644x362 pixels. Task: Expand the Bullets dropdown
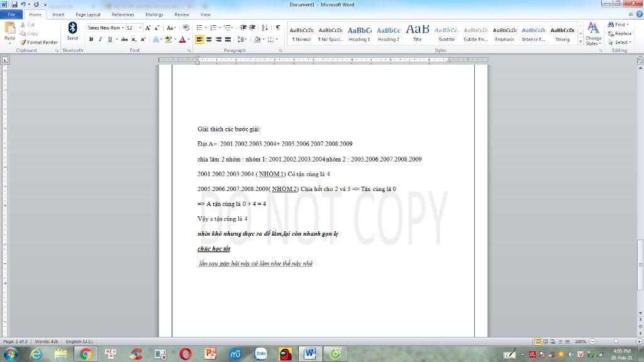(206, 28)
